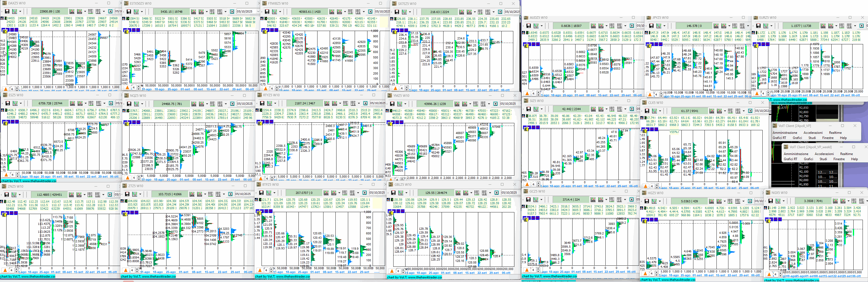Click the floppy save icon in DAXZ5 window
The image size is (868, 282).
[x=7, y=11]
